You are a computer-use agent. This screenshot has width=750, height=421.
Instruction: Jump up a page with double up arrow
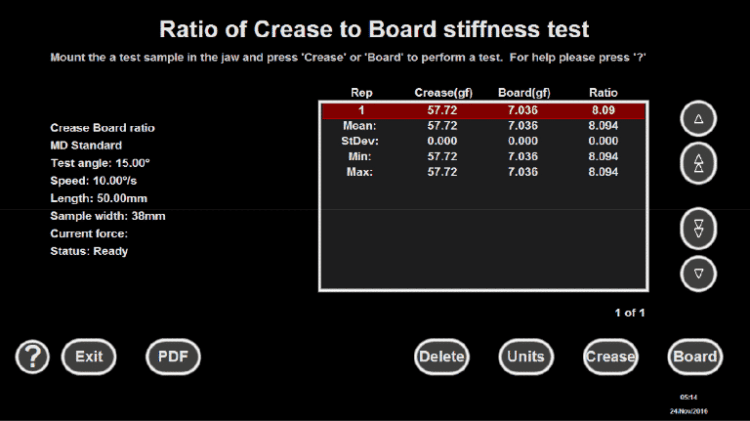[x=698, y=163]
